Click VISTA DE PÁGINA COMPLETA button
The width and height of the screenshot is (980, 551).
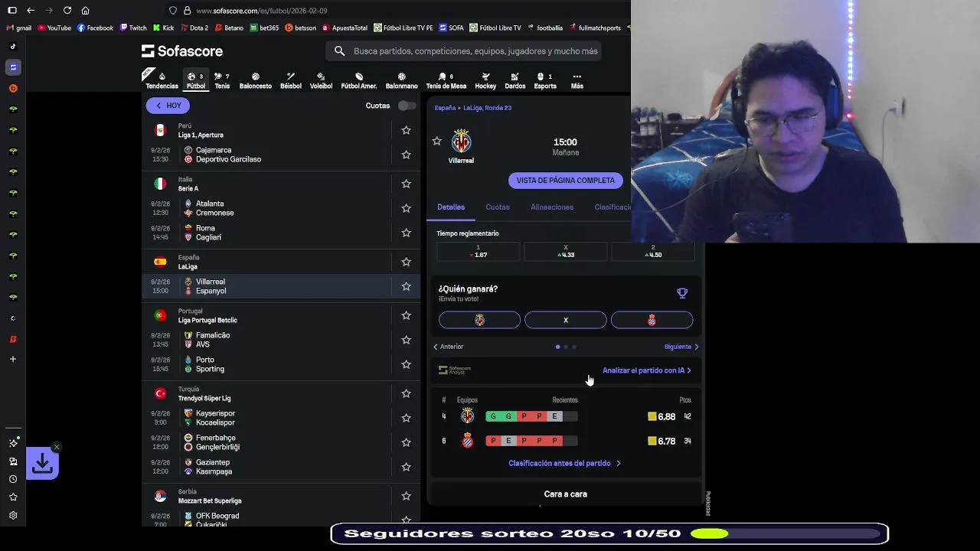pyautogui.click(x=566, y=181)
